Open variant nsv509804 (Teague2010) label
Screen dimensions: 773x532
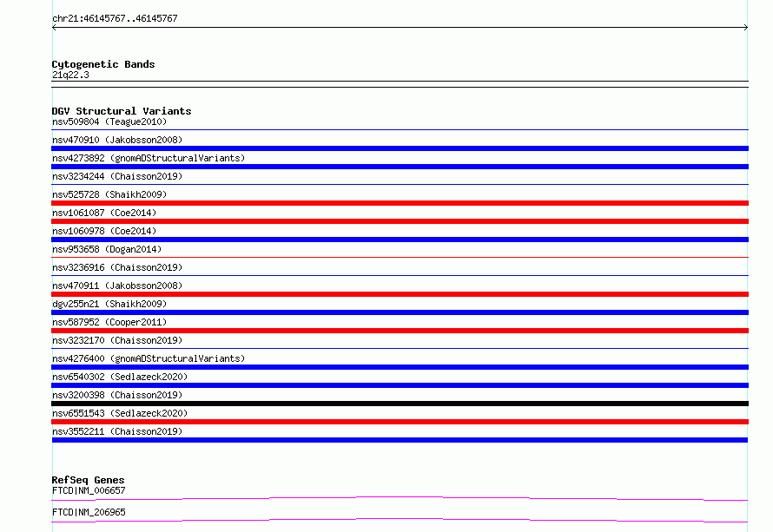tap(109, 122)
